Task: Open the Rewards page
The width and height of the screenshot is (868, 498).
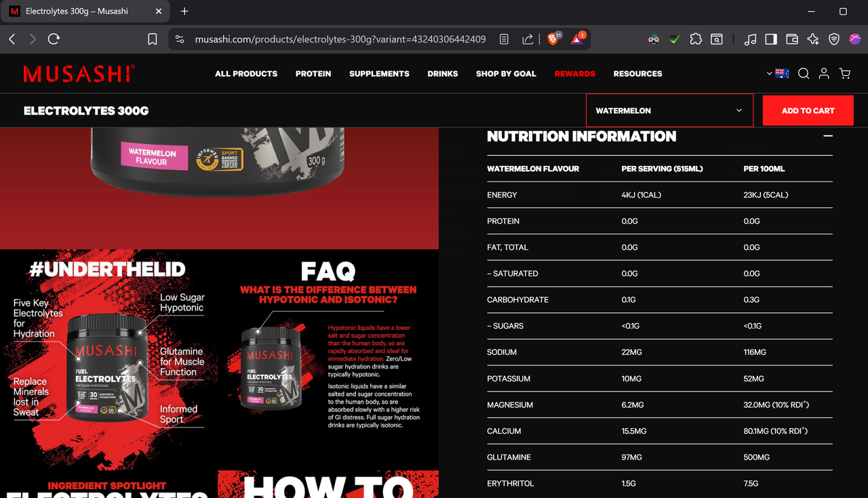Action: 575,74
